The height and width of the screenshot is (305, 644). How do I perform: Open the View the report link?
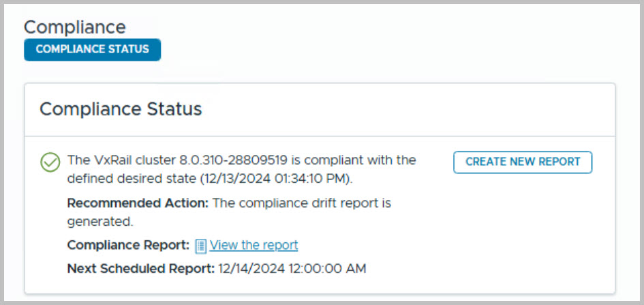coord(254,245)
